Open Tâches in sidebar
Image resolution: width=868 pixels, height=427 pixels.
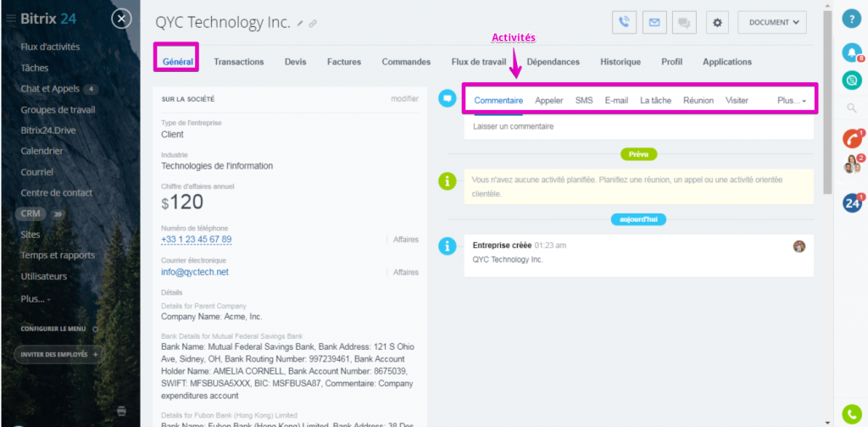coord(34,68)
